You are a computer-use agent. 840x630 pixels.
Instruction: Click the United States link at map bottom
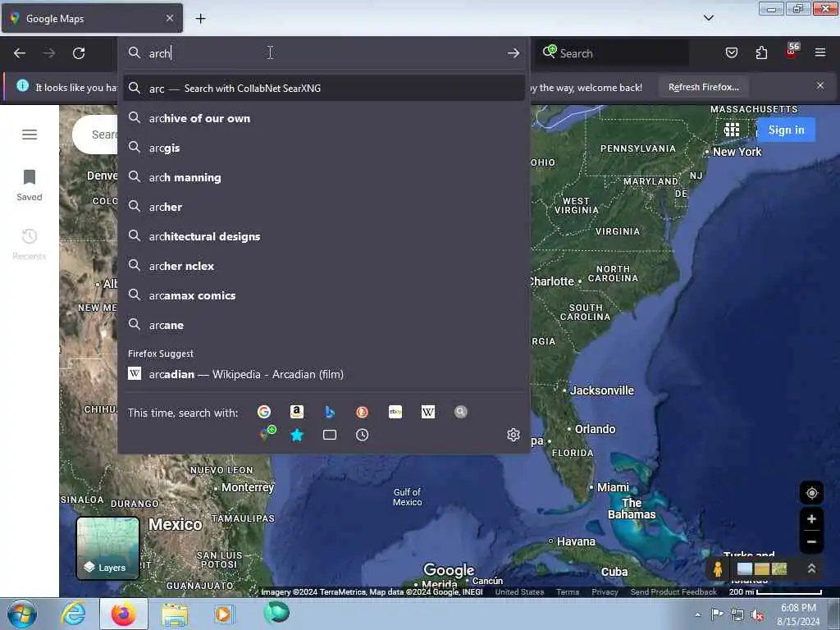[x=519, y=592]
